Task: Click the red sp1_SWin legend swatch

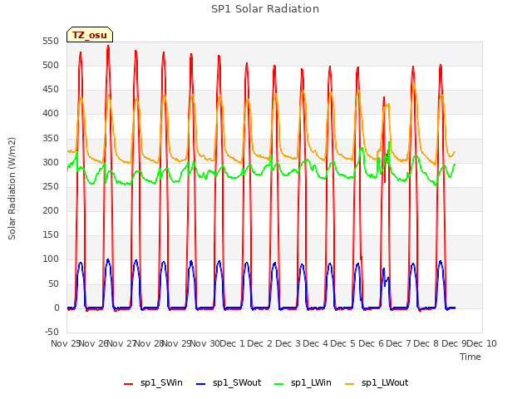Action: [128, 383]
